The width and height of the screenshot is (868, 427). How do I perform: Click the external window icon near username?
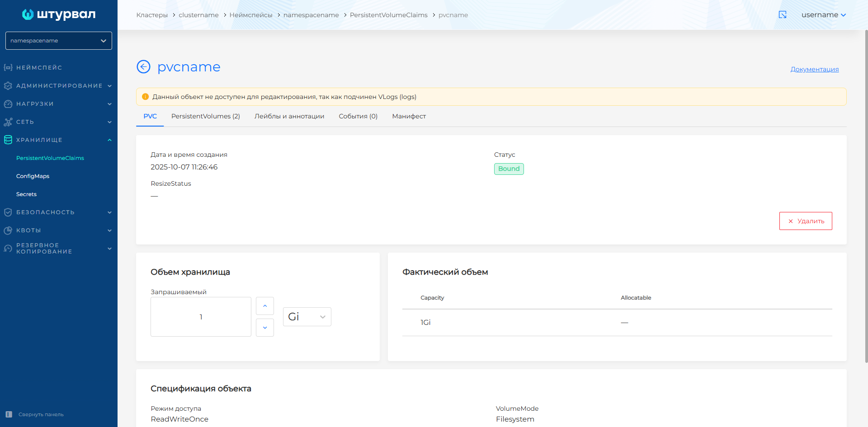783,15
